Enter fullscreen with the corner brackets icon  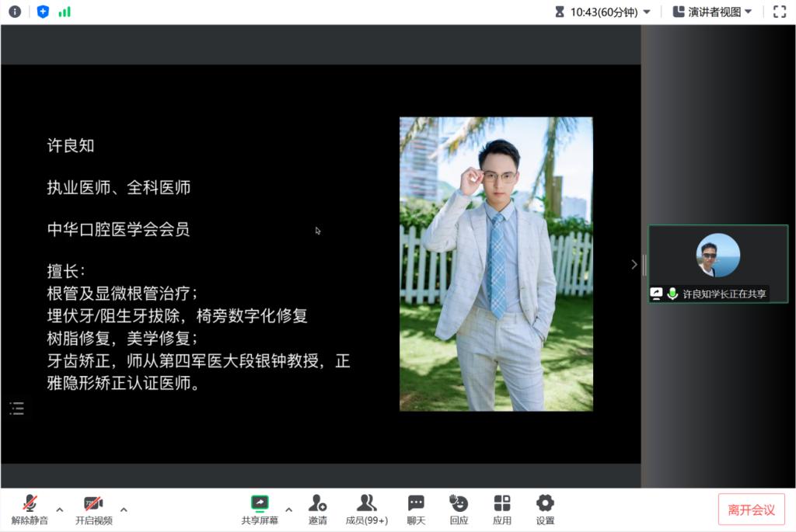click(779, 12)
